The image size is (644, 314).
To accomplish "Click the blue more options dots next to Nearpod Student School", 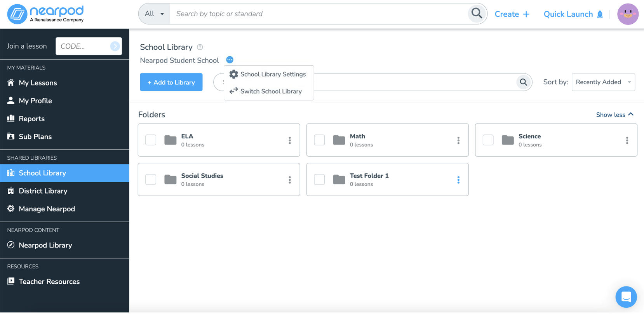I will [x=230, y=60].
